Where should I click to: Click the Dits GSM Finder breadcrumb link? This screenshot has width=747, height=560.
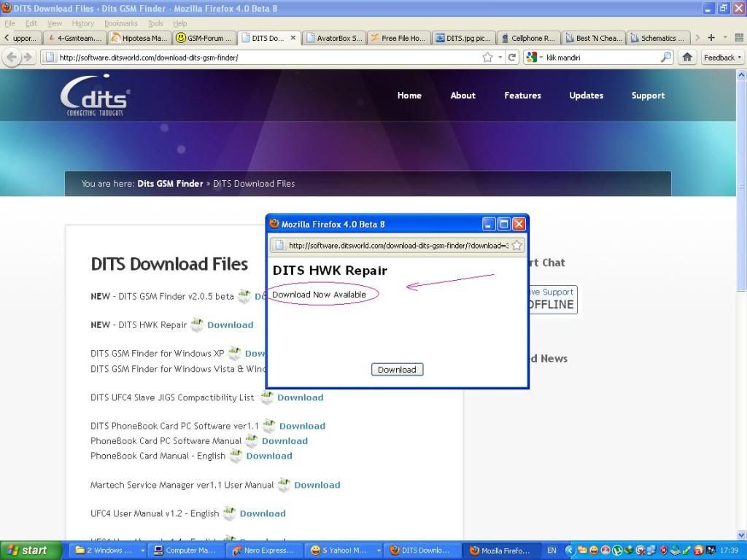click(x=170, y=183)
